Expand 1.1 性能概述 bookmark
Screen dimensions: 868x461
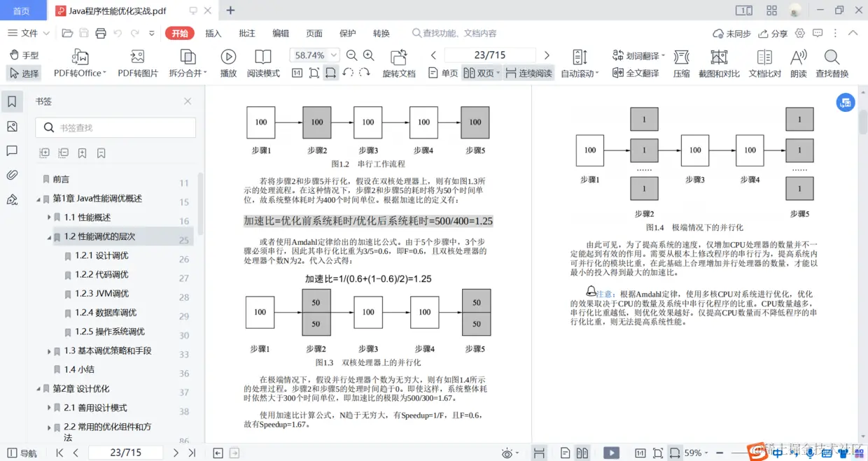point(49,218)
